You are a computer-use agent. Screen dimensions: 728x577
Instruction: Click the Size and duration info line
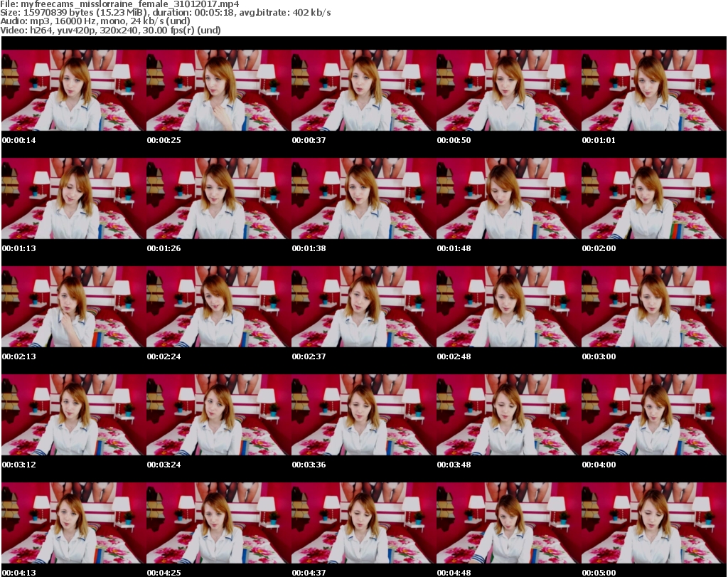point(165,13)
